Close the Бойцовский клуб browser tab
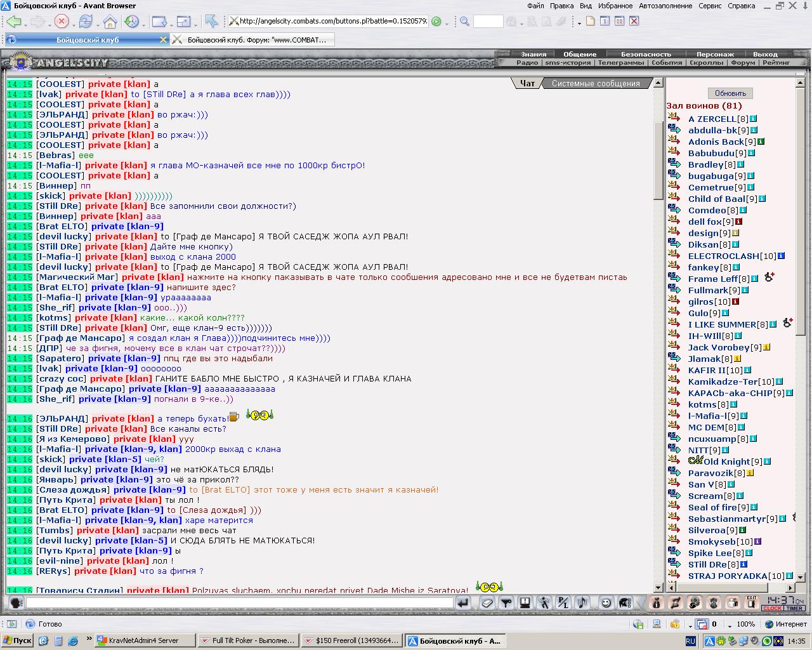The width and height of the screenshot is (812, 650). [163, 39]
